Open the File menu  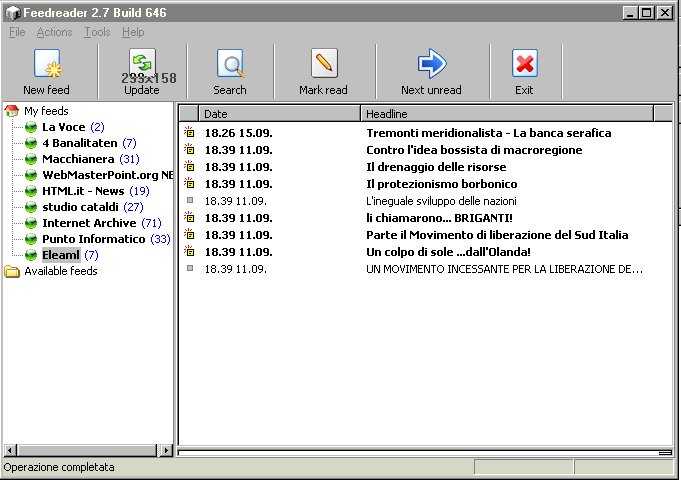click(x=17, y=32)
